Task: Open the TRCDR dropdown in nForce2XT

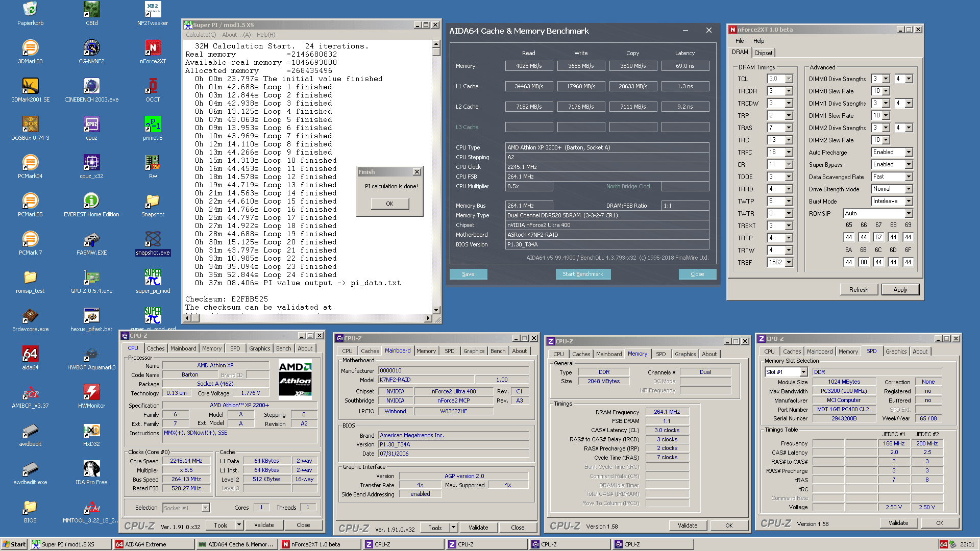Action: 789,91
